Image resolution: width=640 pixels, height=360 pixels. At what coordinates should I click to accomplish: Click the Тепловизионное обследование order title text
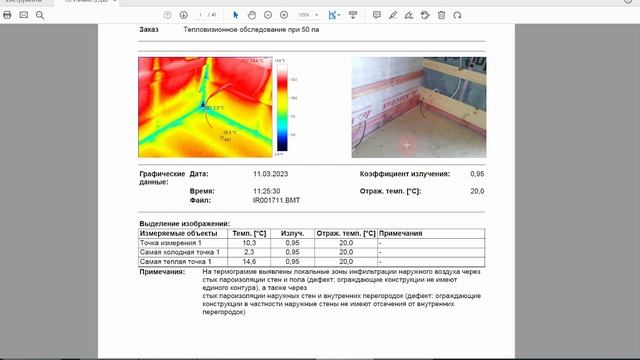[251, 29]
